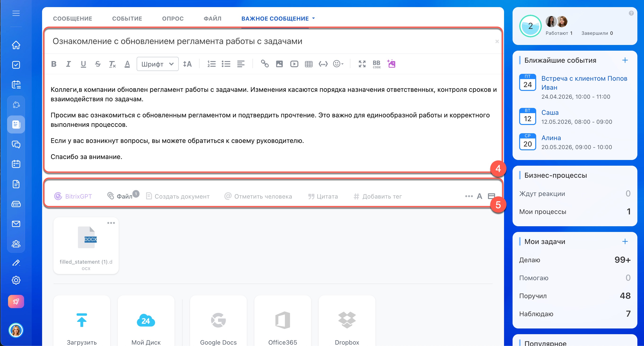
Task: Insert a video via the play icon
Action: pyautogui.click(x=294, y=64)
